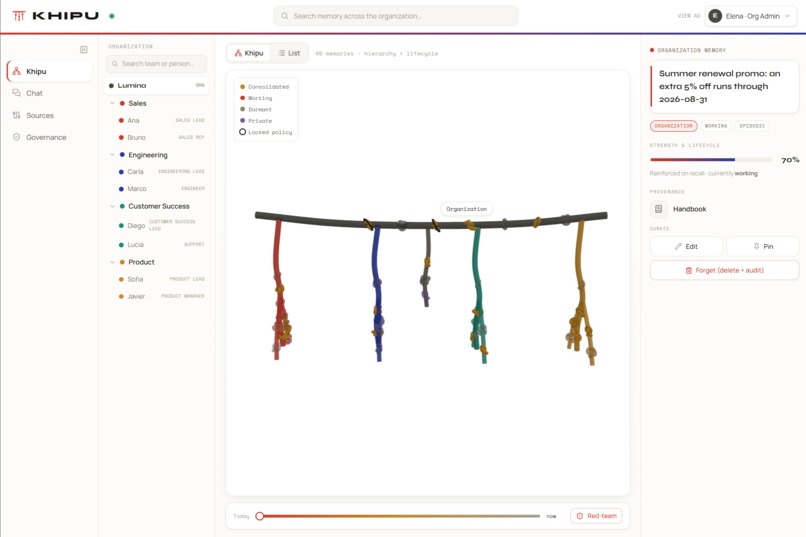The height and width of the screenshot is (537, 806).
Task: Click the WORKING tag chip
Action: point(716,126)
